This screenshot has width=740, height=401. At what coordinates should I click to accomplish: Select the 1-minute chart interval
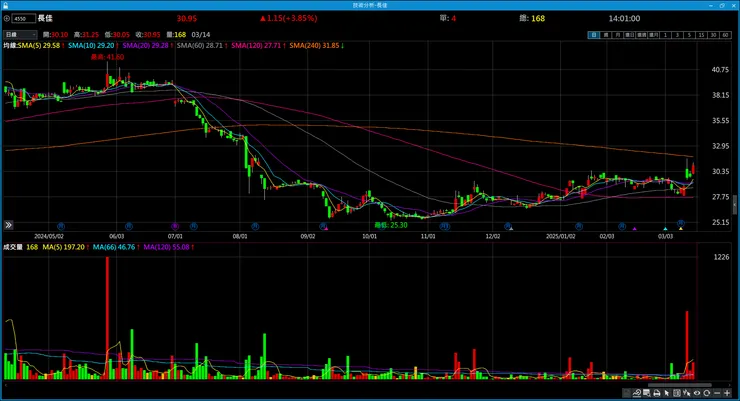pos(665,35)
